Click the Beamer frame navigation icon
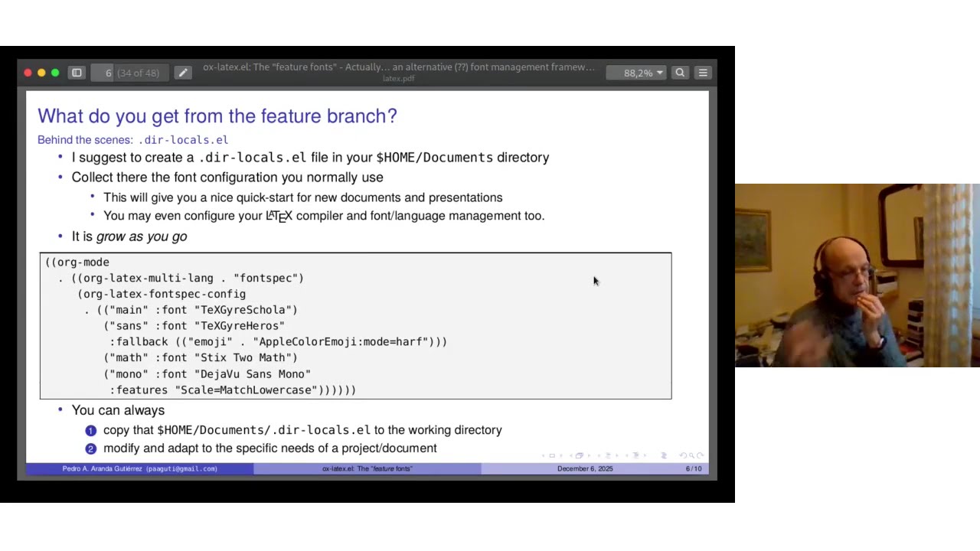The image size is (980, 551). (x=580, y=455)
